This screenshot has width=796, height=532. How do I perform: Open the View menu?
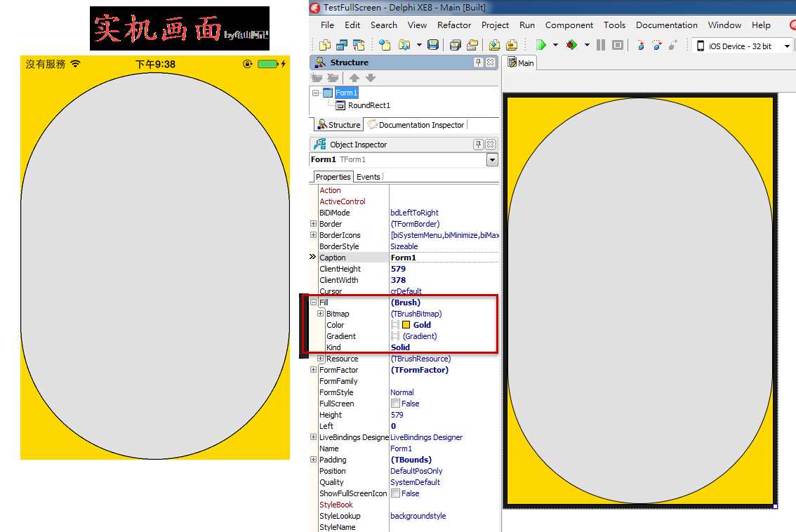point(417,25)
